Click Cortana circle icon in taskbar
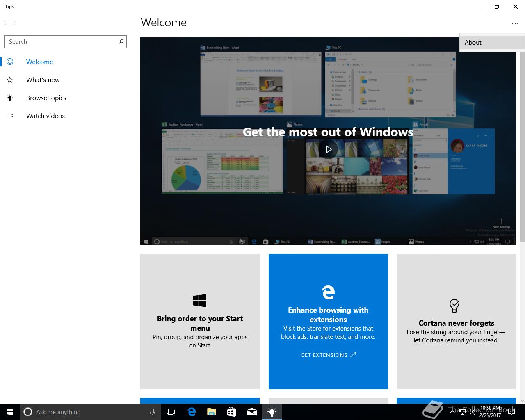Image resolution: width=525 pixels, height=420 pixels. (28, 412)
